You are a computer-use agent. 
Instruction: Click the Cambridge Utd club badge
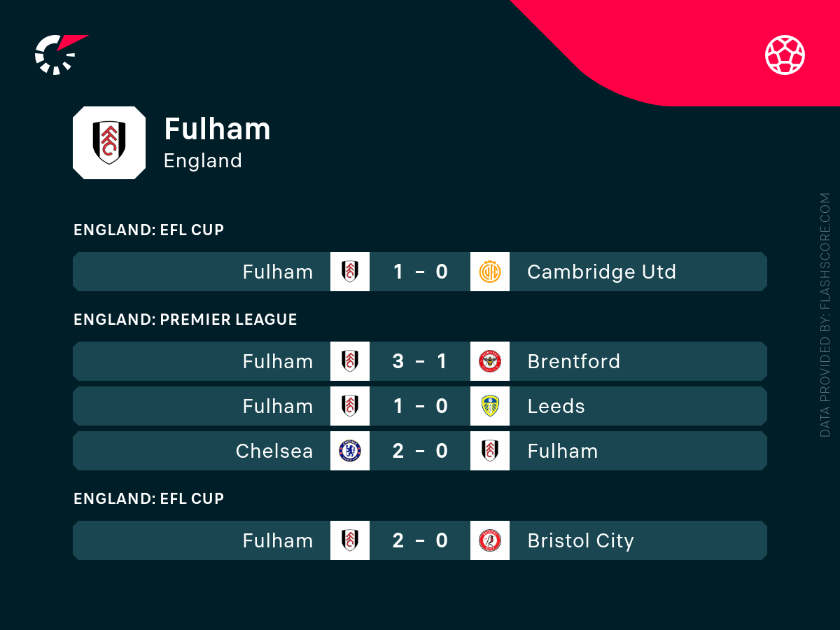click(490, 272)
